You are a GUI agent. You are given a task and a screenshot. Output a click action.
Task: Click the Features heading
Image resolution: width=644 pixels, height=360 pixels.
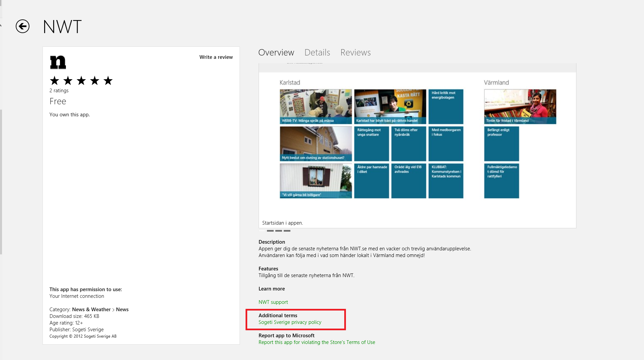tap(268, 269)
